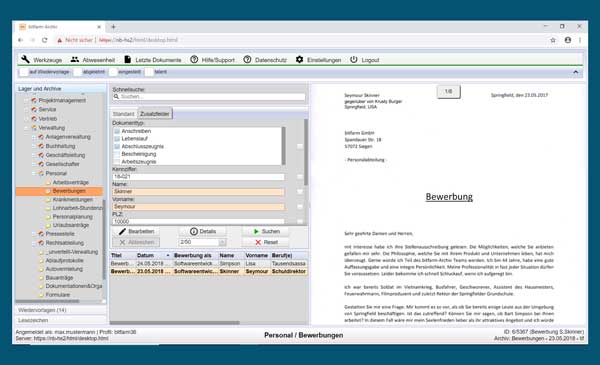This screenshot has width=600, height=365.
Task: Open the Wiedervorlagen (14) panel
Action: [60, 310]
